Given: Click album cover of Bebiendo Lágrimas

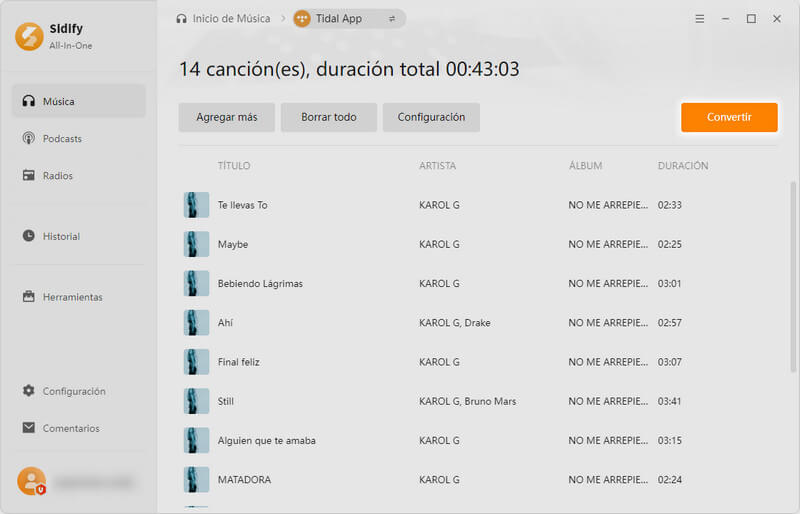Looking at the screenshot, I should point(196,283).
